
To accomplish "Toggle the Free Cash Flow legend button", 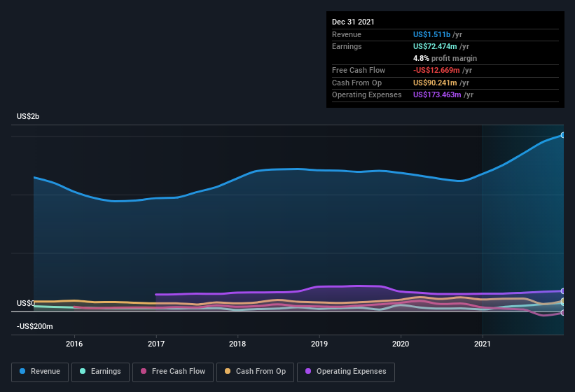I will (173, 372).
